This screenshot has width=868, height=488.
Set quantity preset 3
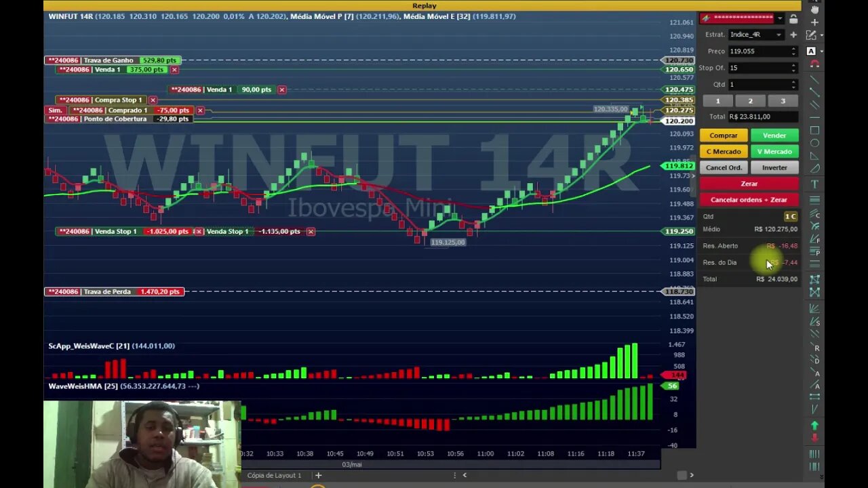point(783,101)
